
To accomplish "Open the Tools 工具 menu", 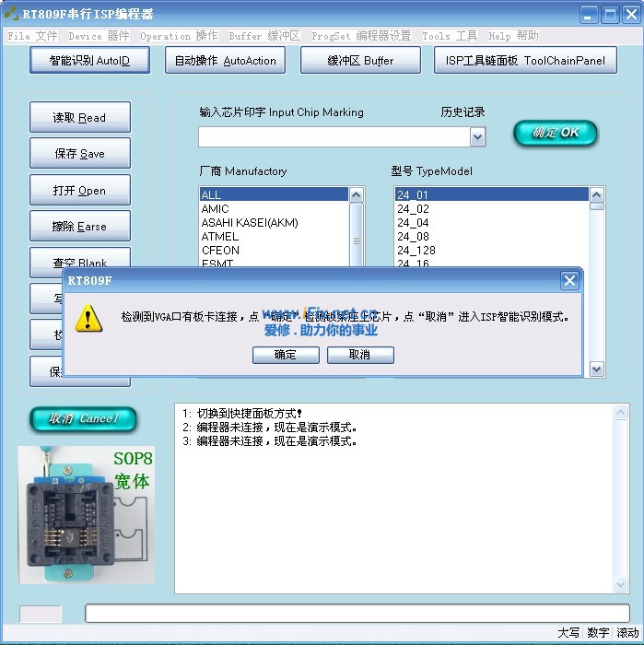I will coord(450,36).
